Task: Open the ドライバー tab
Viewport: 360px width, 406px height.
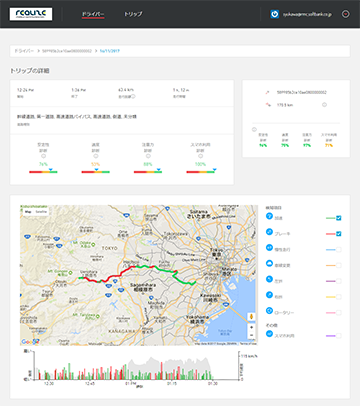Action: point(93,14)
